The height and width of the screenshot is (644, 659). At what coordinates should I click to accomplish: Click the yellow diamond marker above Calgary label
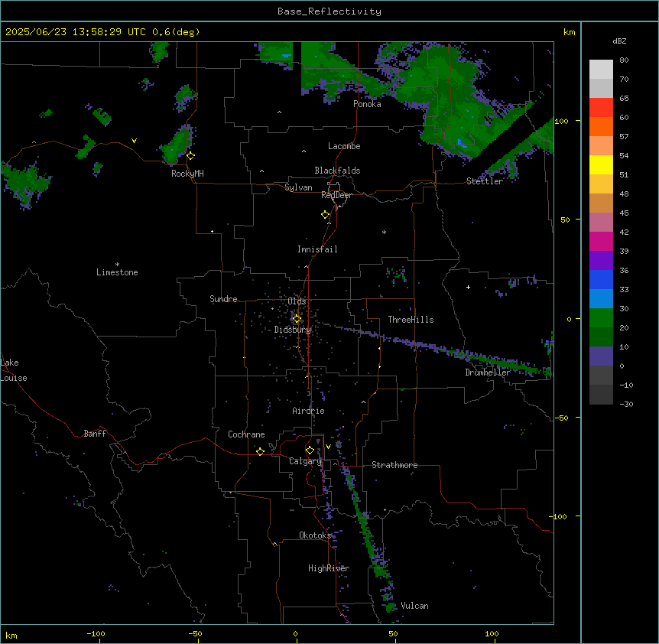pyautogui.click(x=310, y=450)
